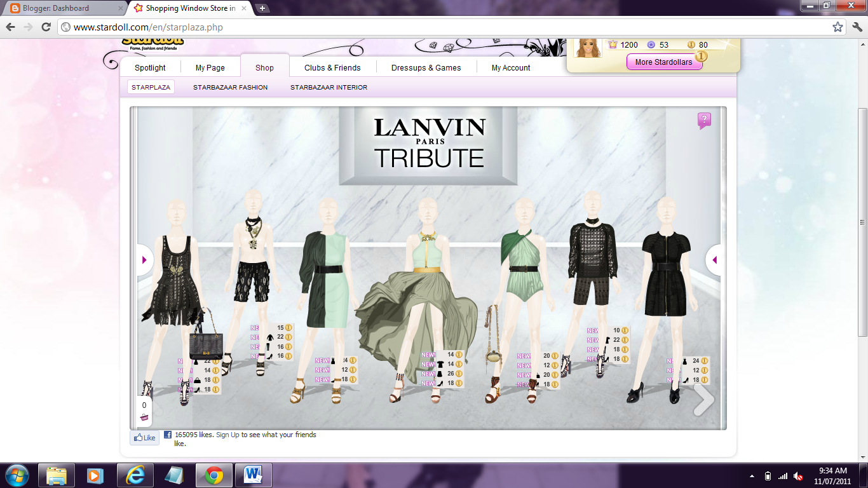
Task: Click the network signal tray icon
Action: coord(783,476)
